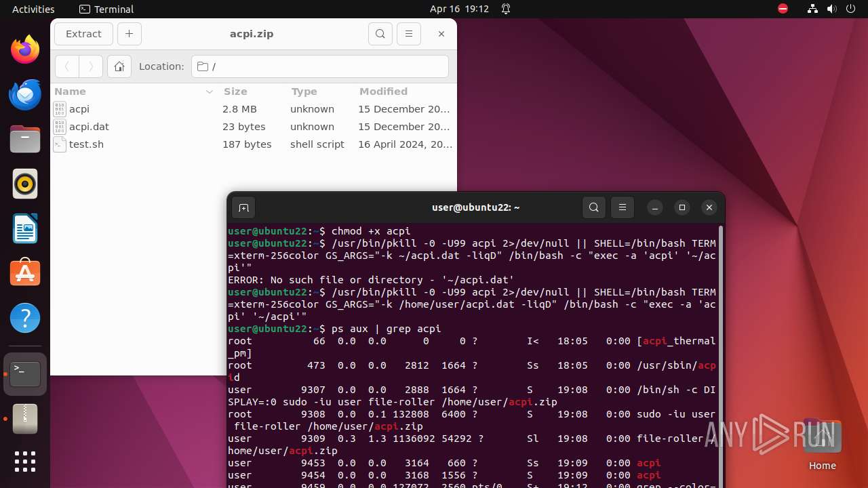Close the terminal window

coord(709,208)
